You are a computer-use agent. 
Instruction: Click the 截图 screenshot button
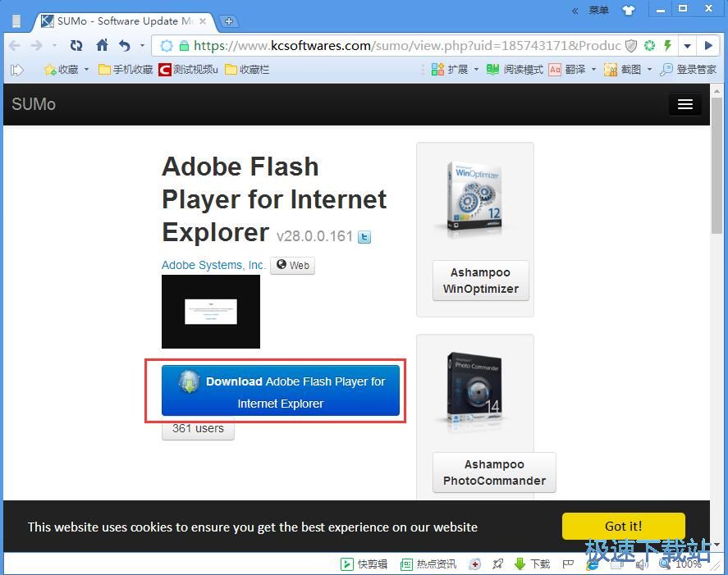pyautogui.click(x=622, y=70)
